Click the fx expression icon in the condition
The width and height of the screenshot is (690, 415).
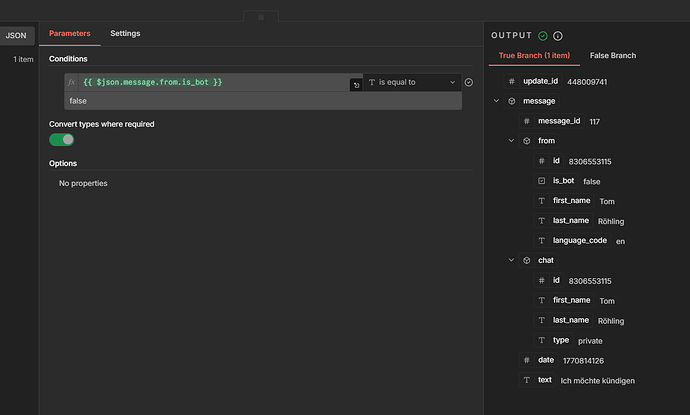[71, 82]
